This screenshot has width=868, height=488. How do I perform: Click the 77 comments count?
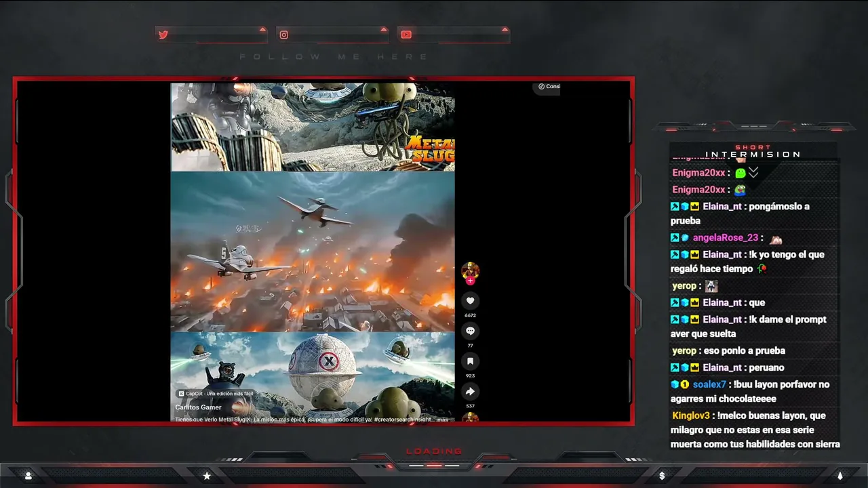tap(470, 346)
